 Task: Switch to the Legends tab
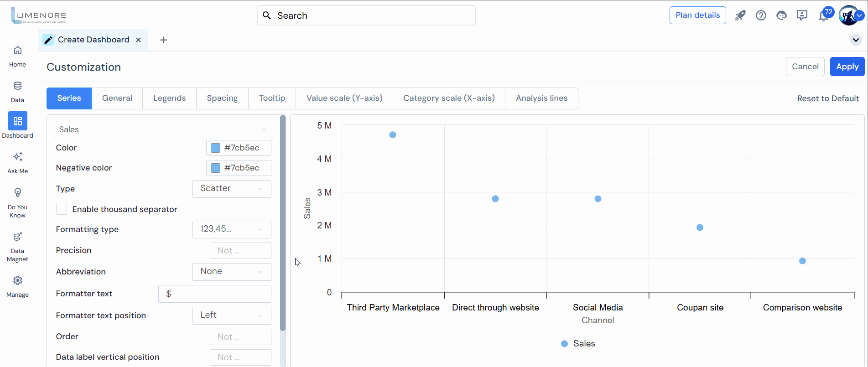pos(169,98)
